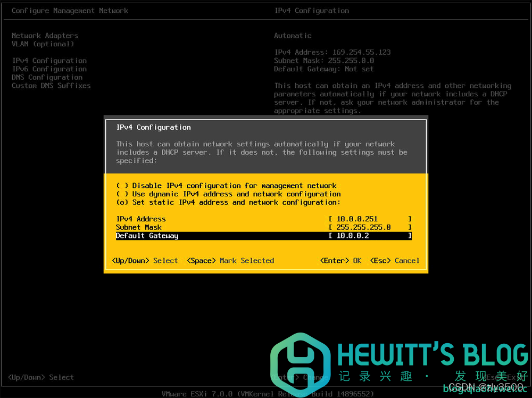Screen dimensions: 532x398
Task: Select Disable IPv4 configuration radio option
Action: pyautogui.click(x=226, y=186)
